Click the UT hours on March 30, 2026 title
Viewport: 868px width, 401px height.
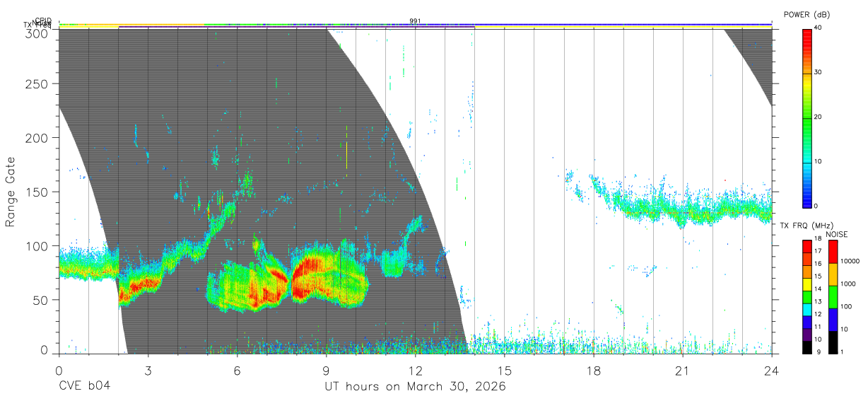pyautogui.click(x=415, y=387)
